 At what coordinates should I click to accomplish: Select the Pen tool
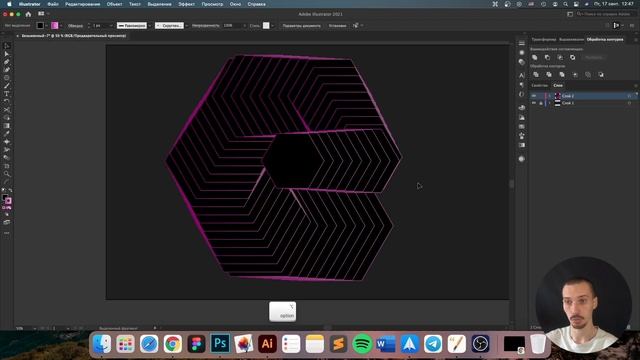pyautogui.click(x=7, y=62)
